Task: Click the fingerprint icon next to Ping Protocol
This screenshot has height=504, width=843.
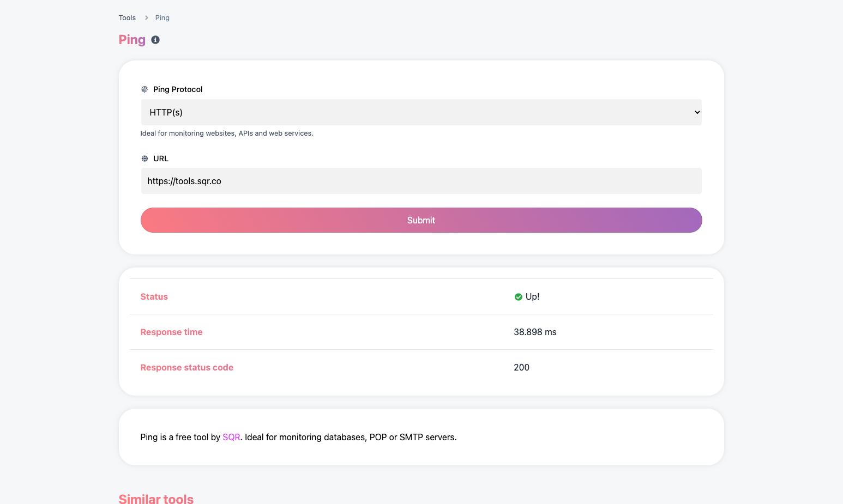Action: [x=144, y=89]
